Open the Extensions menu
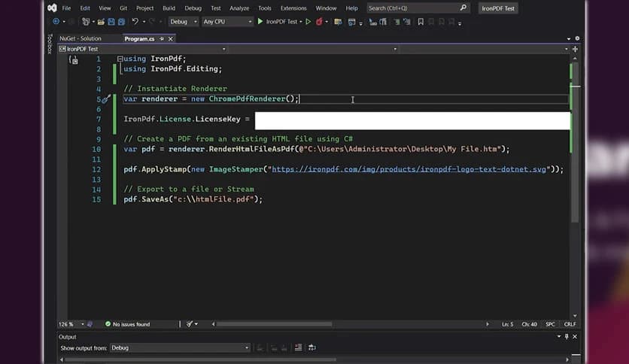 [x=293, y=8]
